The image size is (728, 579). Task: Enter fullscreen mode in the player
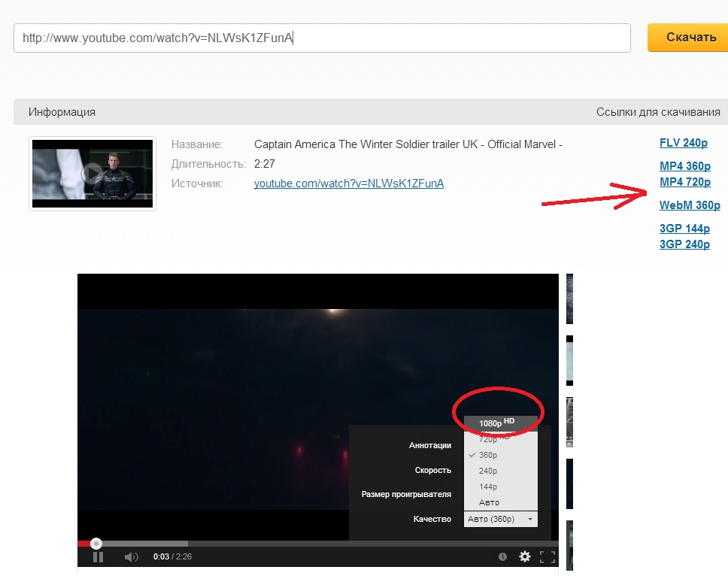click(548, 557)
